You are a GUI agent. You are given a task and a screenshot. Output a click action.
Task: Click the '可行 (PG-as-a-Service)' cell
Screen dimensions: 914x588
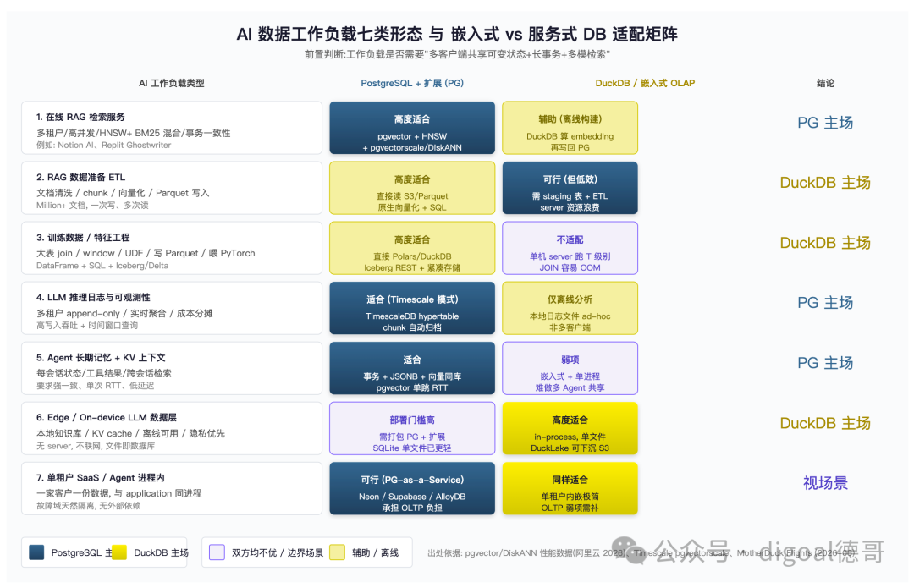(x=412, y=488)
